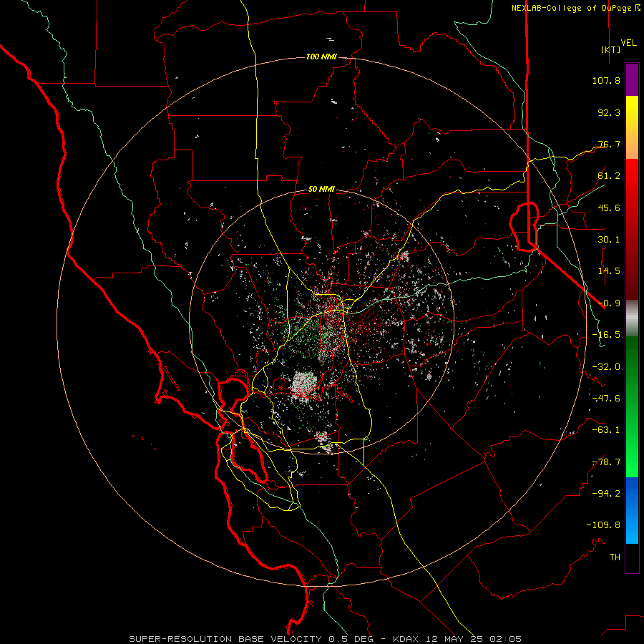Screen dimensions: 644x644
Task: Click the -47.6 velocity scale value
Action: [606, 399]
